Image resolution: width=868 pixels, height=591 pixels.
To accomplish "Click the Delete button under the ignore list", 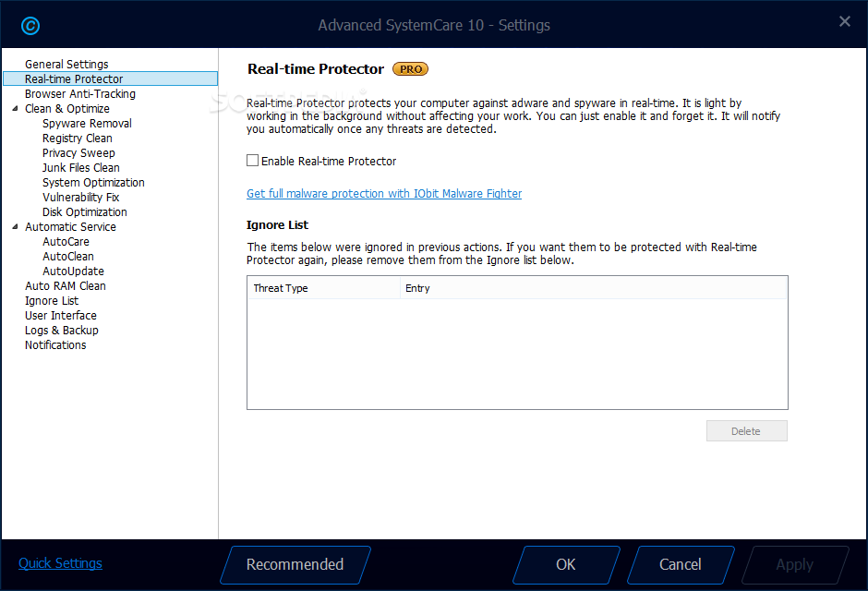I will coord(746,430).
